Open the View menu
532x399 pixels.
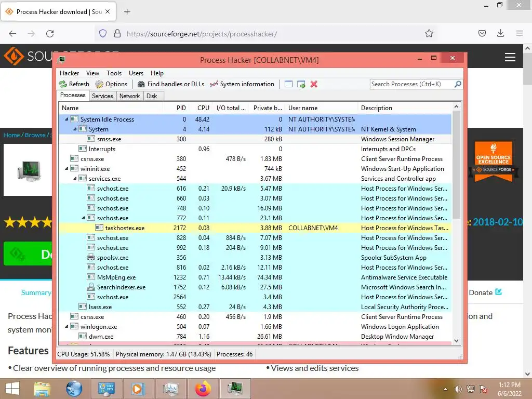(x=92, y=73)
